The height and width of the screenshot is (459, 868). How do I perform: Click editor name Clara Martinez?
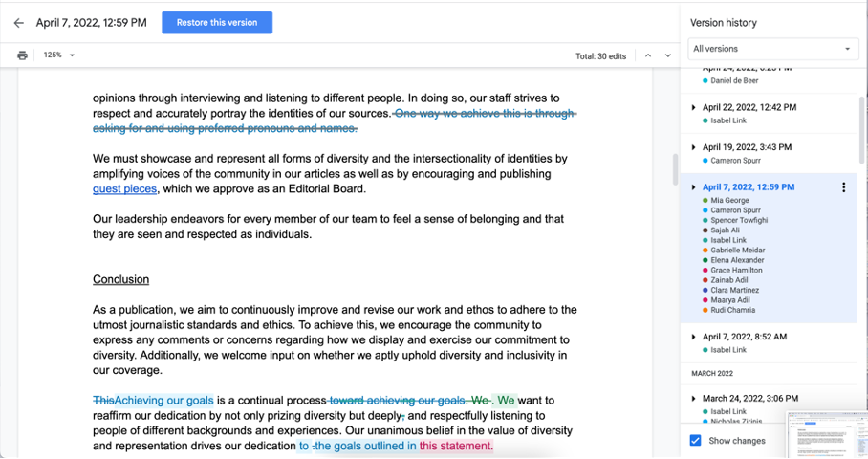(x=734, y=290)
